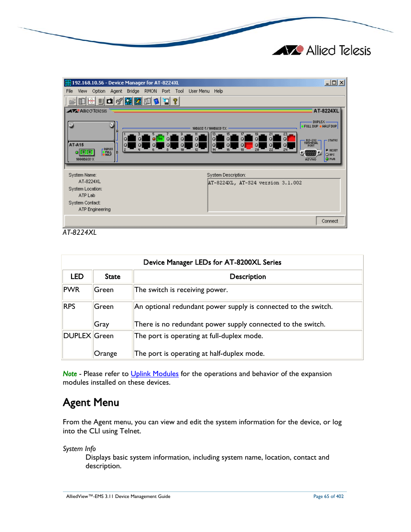Maximize the Device Manager window
Screen dimensions: 411x532
pos(334,83)
